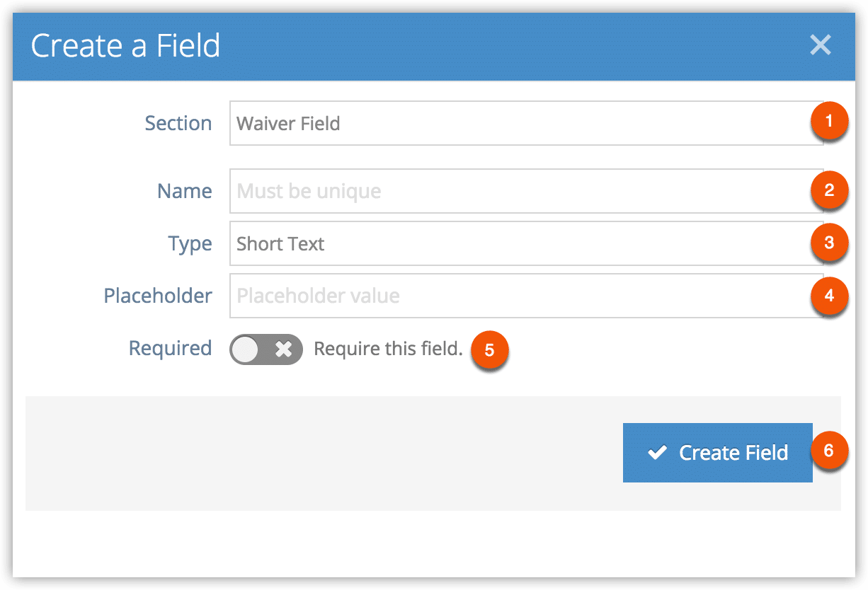Click the Placeholder field label
This screenshot has width=868, height=590.
(158, 296)
